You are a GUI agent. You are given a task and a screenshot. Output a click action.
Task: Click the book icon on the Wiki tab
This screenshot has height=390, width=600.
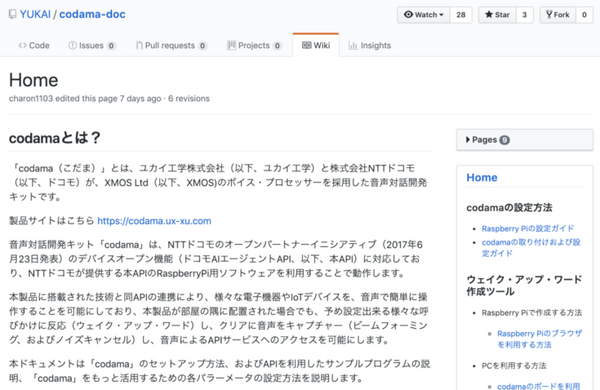[307, 45]
